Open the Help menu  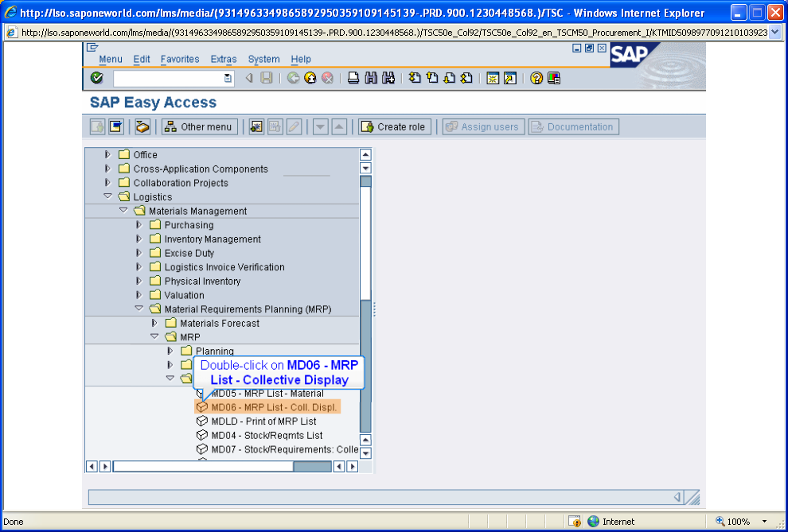pyautogui.click(x=301, y=59)
